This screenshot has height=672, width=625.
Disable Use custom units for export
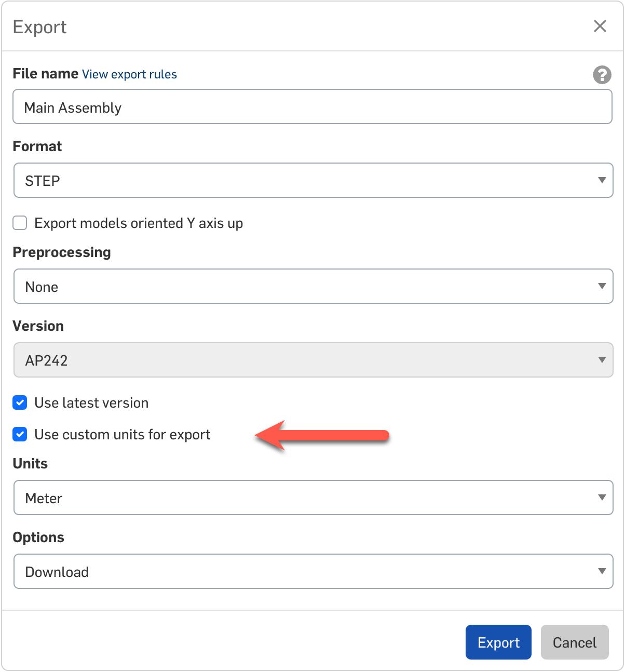(20, 434)
